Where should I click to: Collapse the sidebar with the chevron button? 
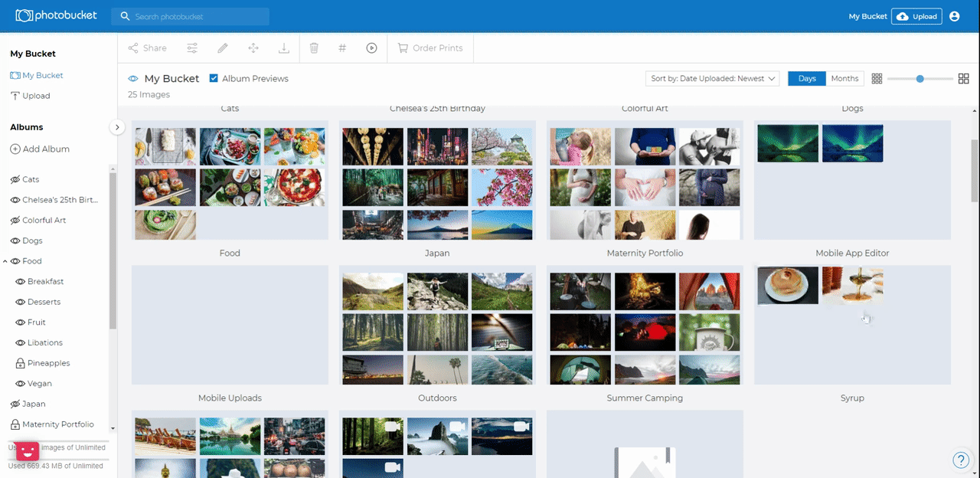click(x=117, y=127)
